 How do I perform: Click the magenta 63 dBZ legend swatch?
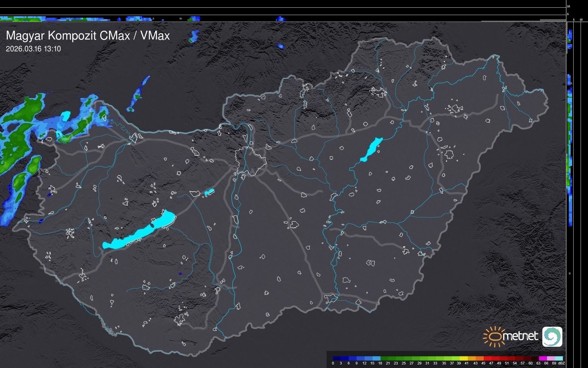543,358
